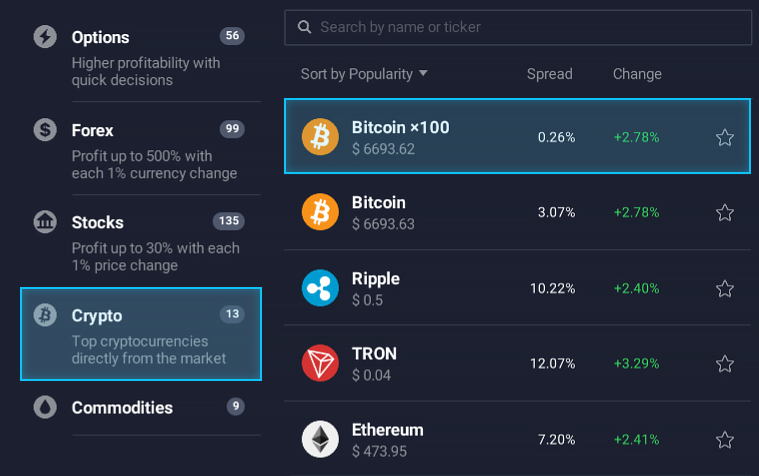This screenshot has width=759, height=476.
Task: Toggle the favorite star for Ripple
Action: [x=725, y=288]
